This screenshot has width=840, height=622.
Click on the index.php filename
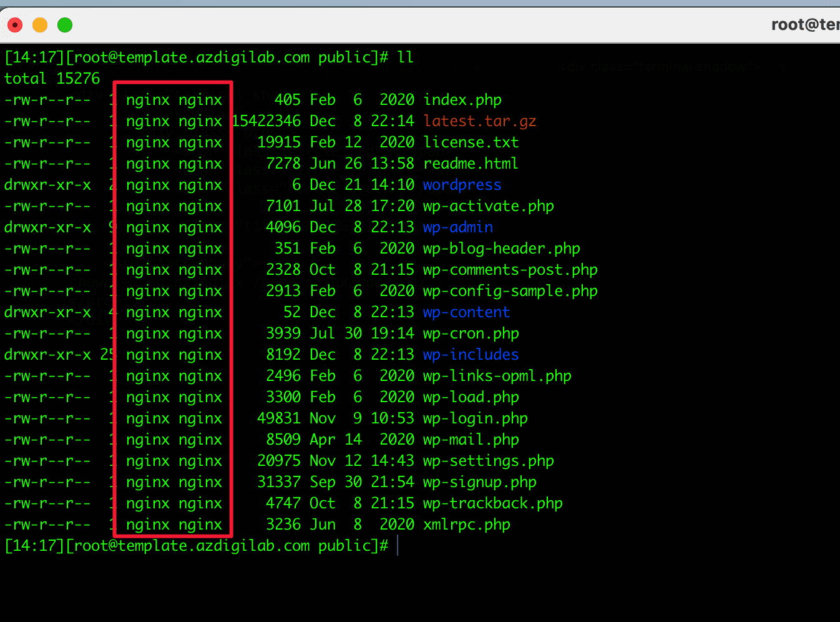point(462,100)
